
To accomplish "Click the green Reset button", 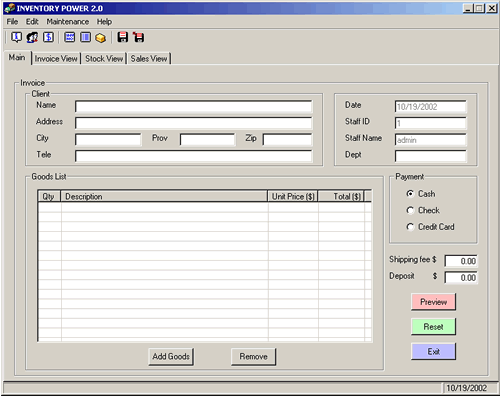I will [x=433, y=327].
